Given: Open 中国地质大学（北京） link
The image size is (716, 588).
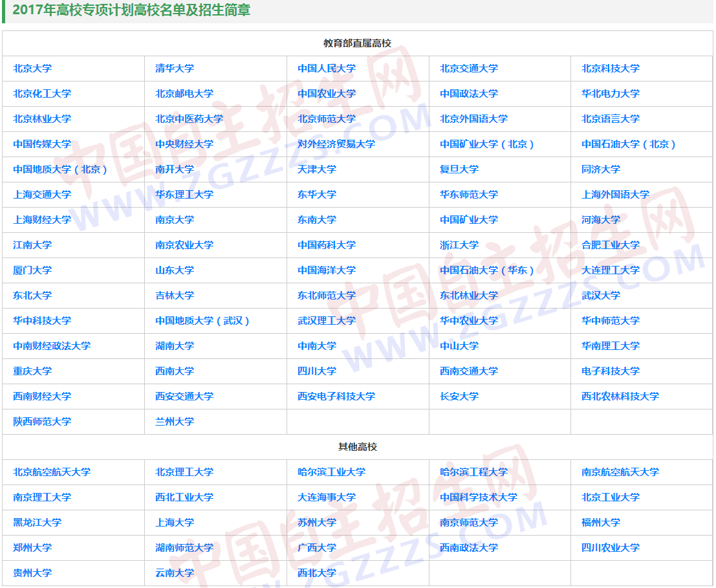Looking at the screenshot, I should tap(60, 169).
